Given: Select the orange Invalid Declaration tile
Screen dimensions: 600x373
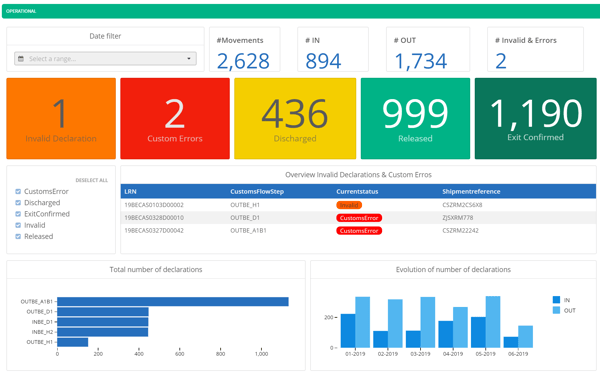Looking at the screenshot, I should pos(61,119).
